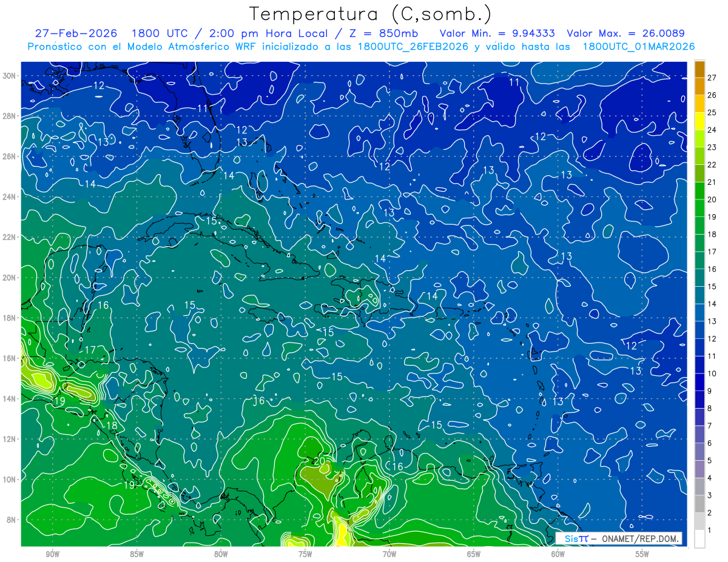Pick the dark blue swatch between 9 and 10
Screen dimensions: 728x562
pyautogui.click(x=699, y=383)
